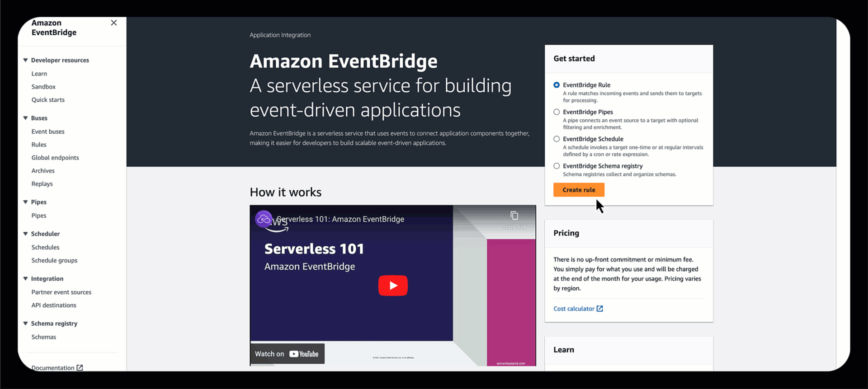The height and width of the screenshot is (389, 868).
Task: Click the How it works heading
Action: (286, 192)
